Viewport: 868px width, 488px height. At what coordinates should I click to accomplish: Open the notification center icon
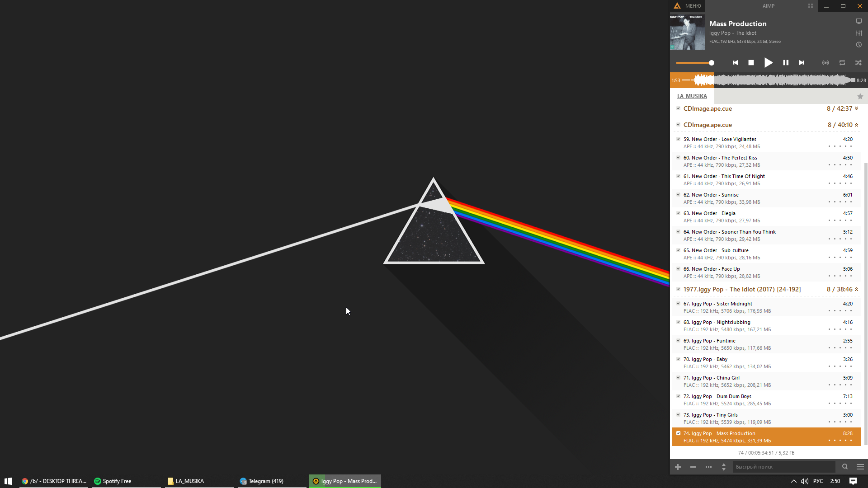pyautogui.click(x=853, y=481)
